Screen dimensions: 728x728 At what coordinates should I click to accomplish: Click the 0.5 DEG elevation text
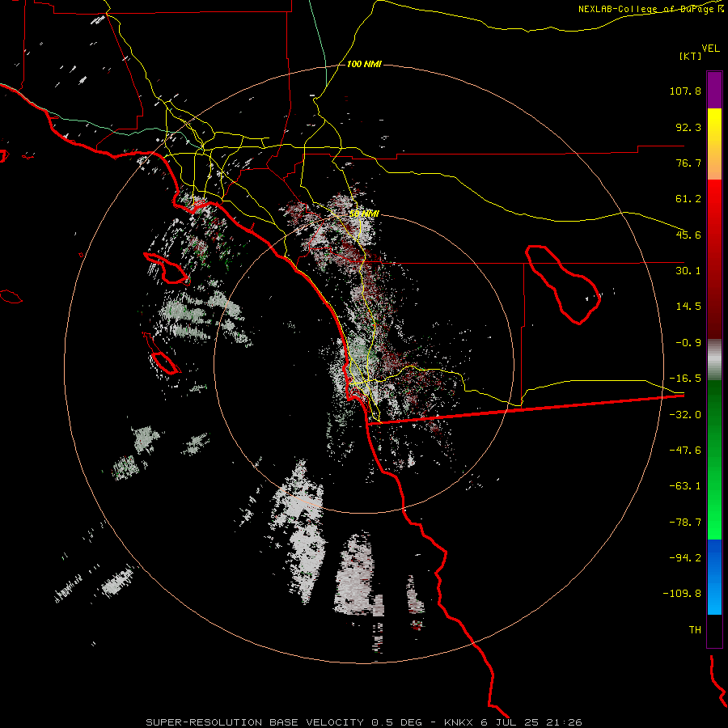pos(396,722)
